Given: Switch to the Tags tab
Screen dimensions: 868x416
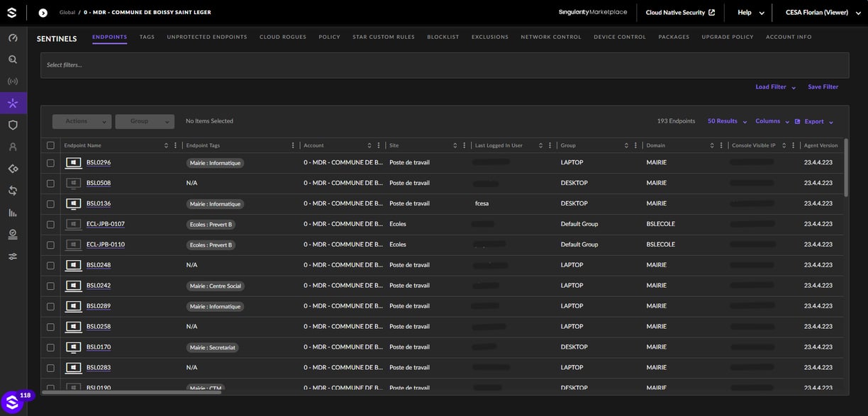Looking at the screenshot, I should [x=147, y=37].
